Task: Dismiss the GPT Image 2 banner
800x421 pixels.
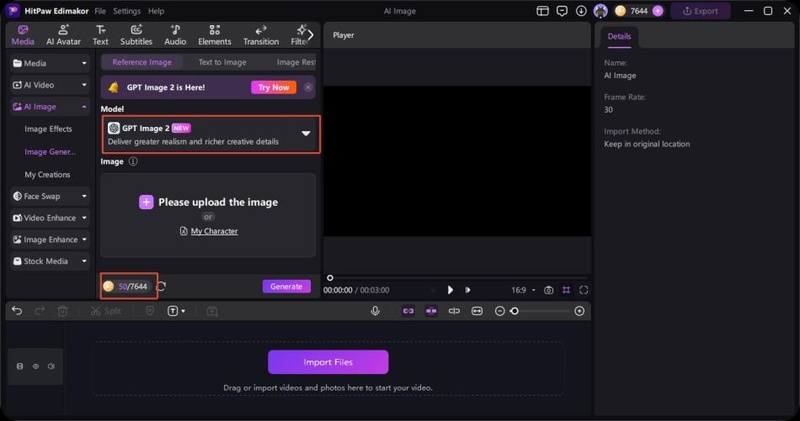Action: pyautogui.click(x=308, y=87)
